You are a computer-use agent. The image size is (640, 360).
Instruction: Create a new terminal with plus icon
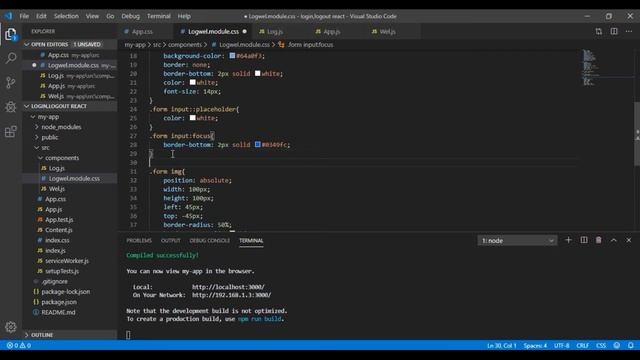click(x=568, y=240)
